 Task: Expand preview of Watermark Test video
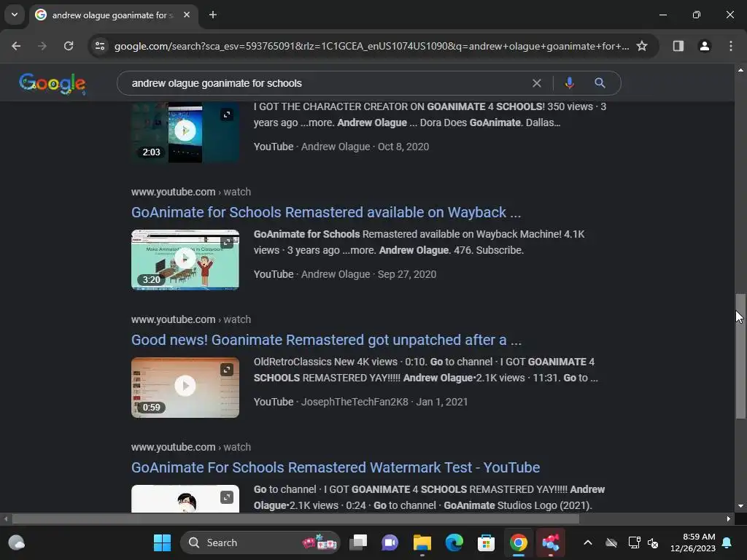227,497
